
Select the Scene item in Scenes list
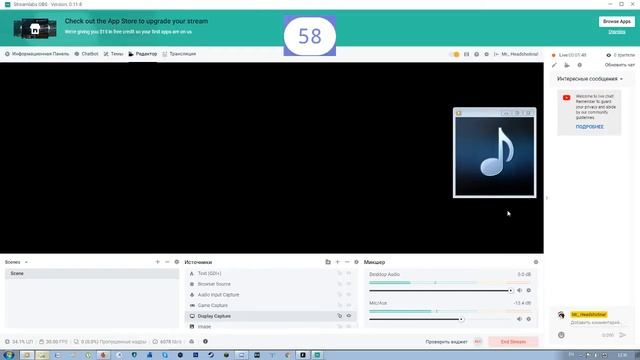pyautogui.click(x=92, y=273)
